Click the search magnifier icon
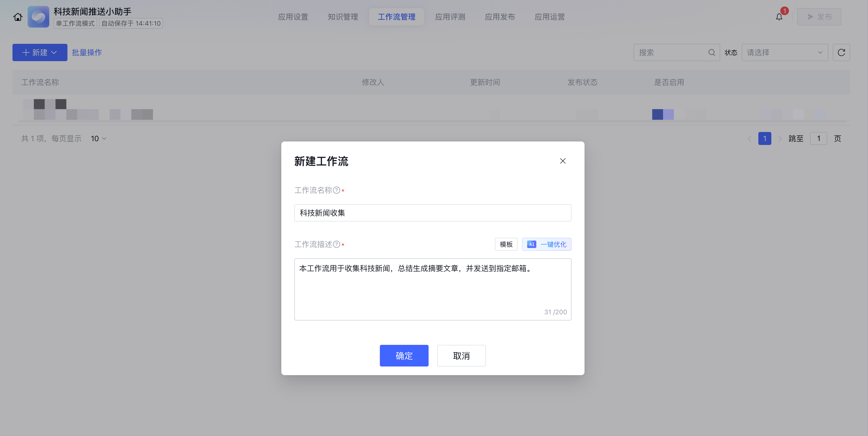868x436 pixels. click(711, 52)
